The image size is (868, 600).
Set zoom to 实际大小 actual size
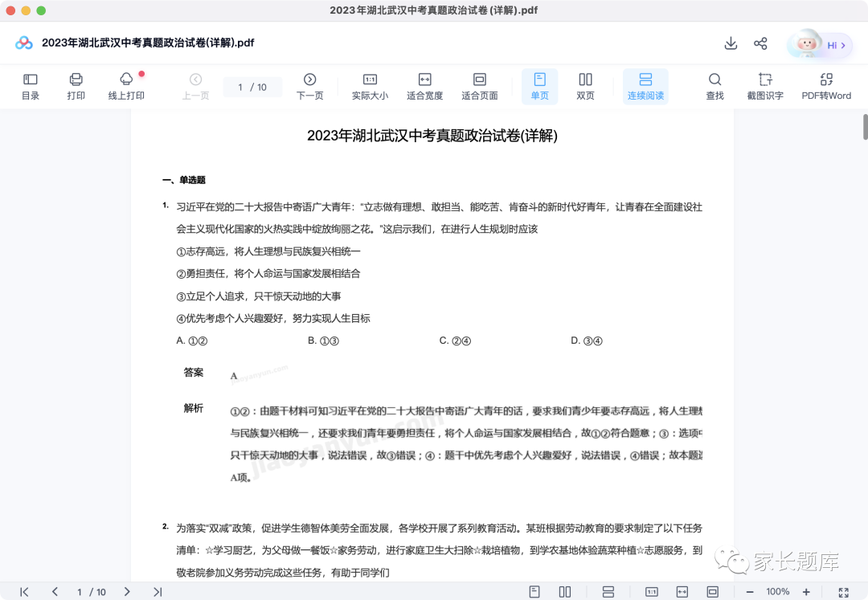click(370, 87)
